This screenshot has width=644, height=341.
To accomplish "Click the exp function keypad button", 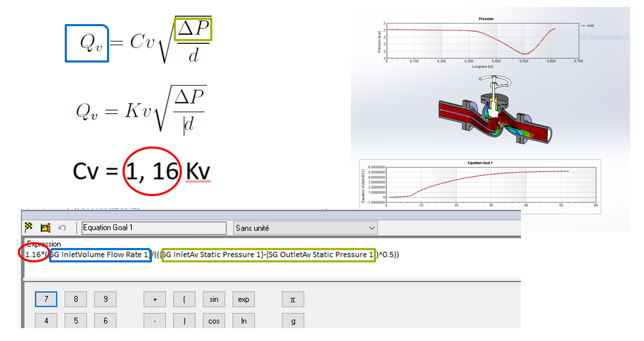I will point(243,299).
